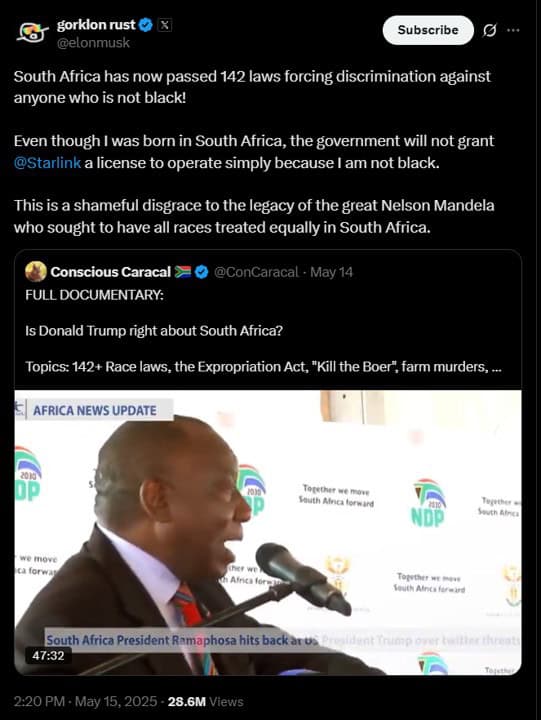541x720 pixels.
Task: Click the 47:32 video duration badge
Action: 48,655
